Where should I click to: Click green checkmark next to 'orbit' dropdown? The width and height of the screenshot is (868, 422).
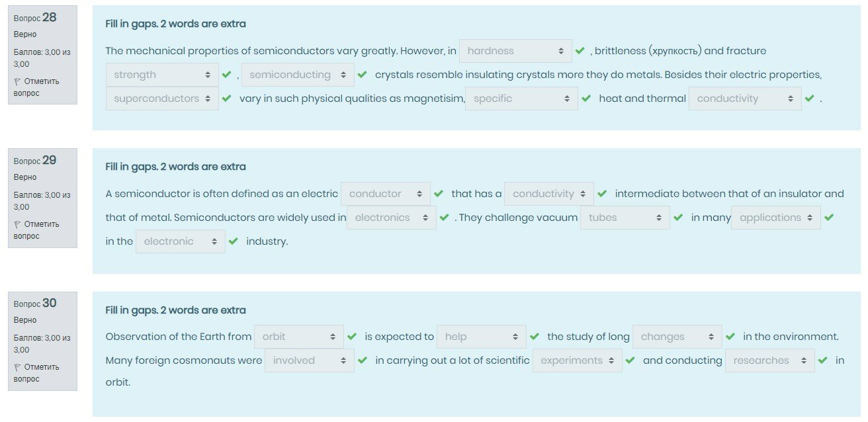[352, 337]
